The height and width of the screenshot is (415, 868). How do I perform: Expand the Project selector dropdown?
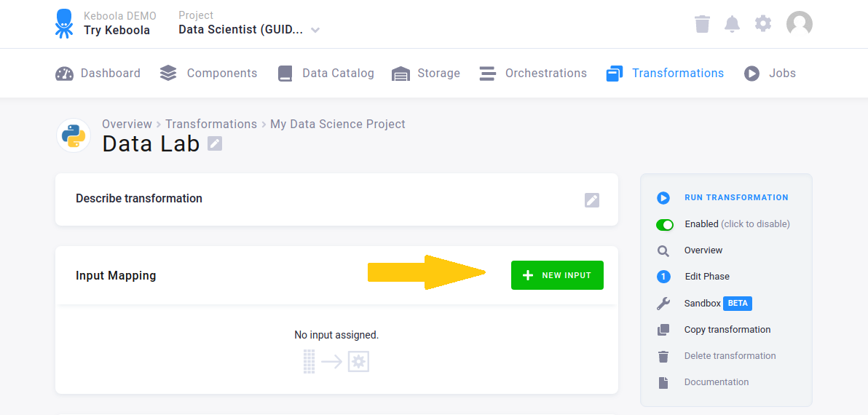pyautogui.click(x=315, y=30)
